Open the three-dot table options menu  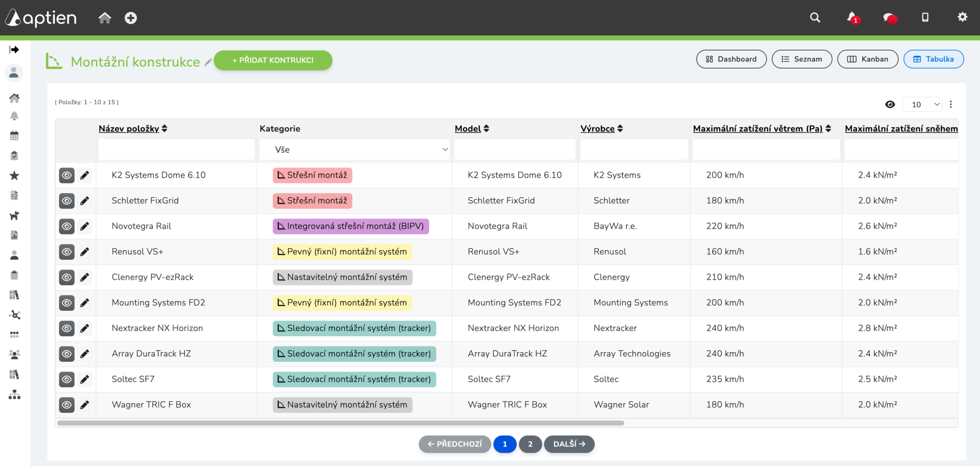tap(950, 104)
